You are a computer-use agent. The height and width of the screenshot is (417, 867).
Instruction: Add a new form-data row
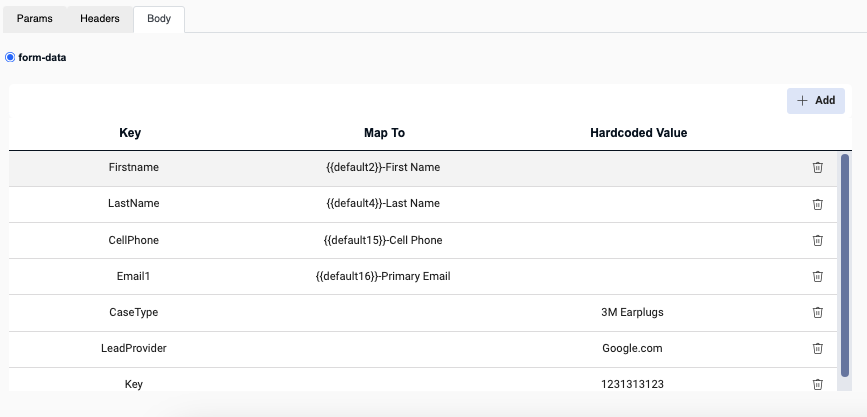click(816, 101)
